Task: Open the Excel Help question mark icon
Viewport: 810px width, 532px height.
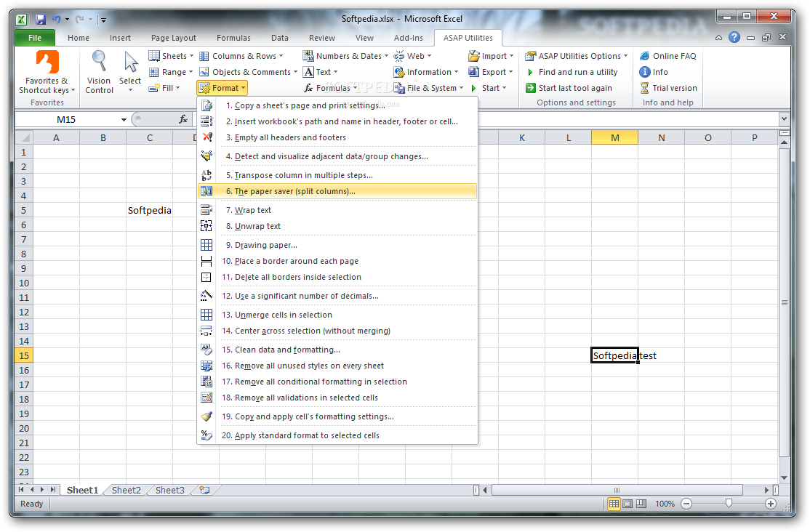Action: (x=734, y=37)
